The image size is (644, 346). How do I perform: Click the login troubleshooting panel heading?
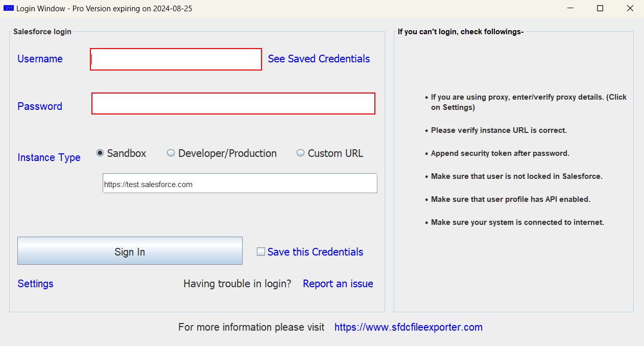pyautogui.click(x=461, y=31)
